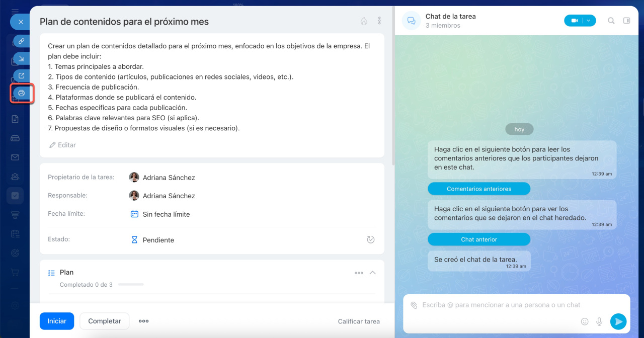Search in the task chat
This screenshot has width=644, height=338.
(611, 21)
